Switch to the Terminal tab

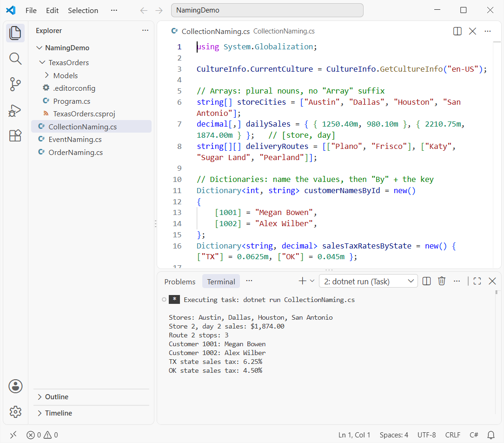click(x=221, y=282)
